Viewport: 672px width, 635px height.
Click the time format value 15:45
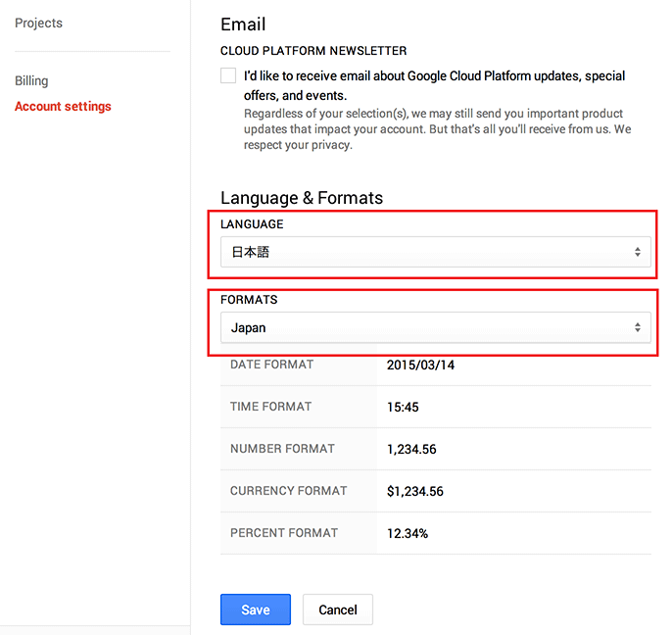(x=404, y=407)
